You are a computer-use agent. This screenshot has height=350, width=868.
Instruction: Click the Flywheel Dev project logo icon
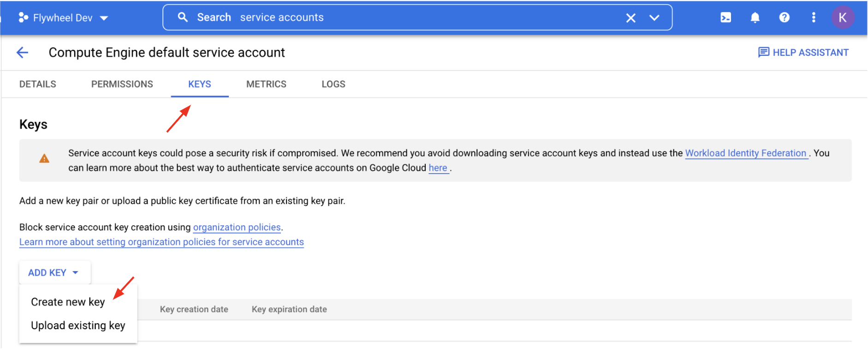click(x=23, y=18)
